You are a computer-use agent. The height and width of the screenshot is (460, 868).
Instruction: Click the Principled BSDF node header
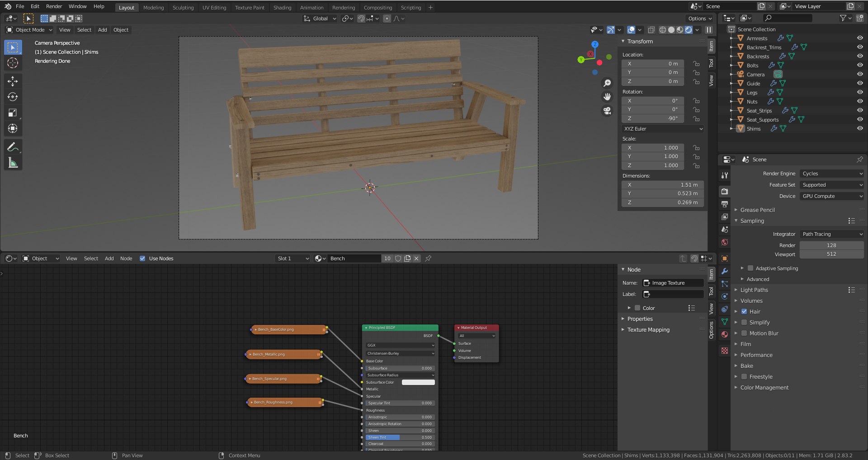[x=400, y=328]
